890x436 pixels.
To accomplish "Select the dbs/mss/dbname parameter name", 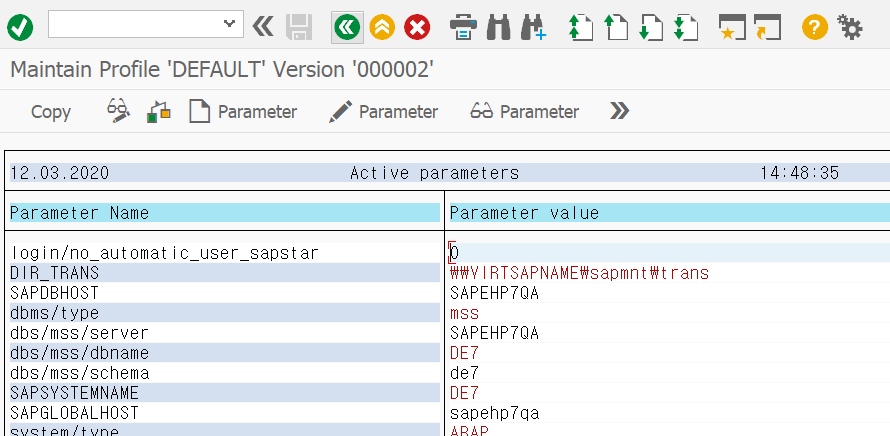I will 79,353.
